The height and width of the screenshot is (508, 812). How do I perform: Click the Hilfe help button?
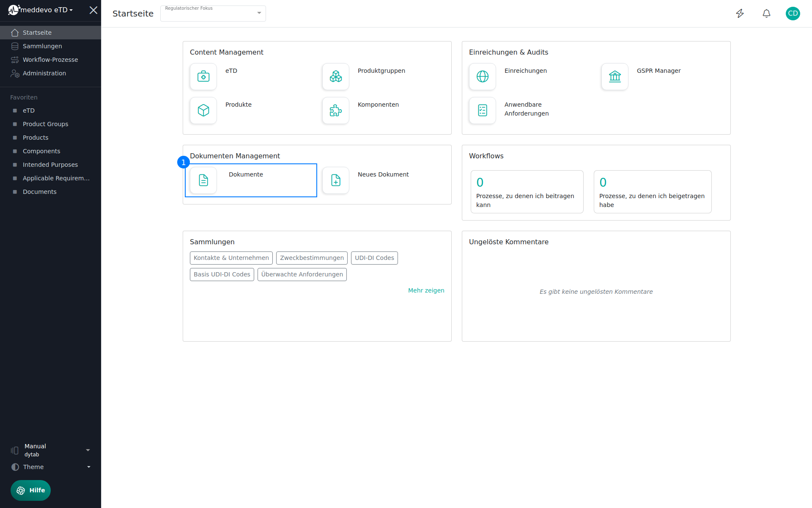(x=30, y=490)
